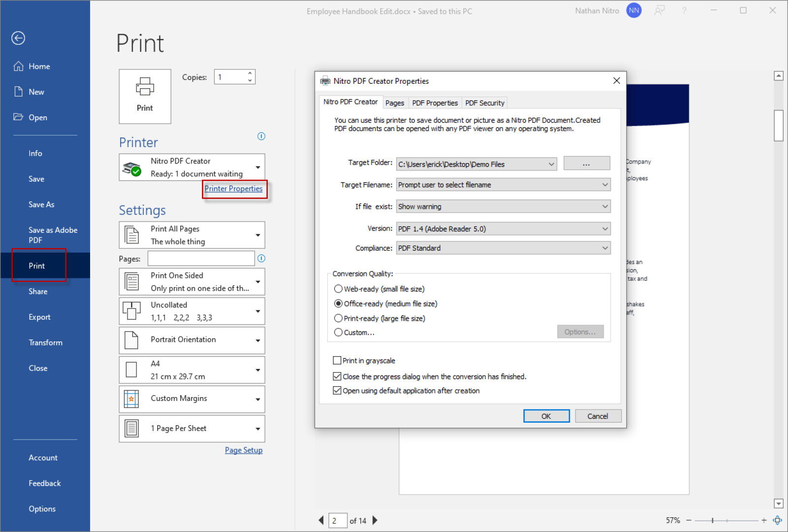Select the Home icon in the sidebar

[18, 66]
